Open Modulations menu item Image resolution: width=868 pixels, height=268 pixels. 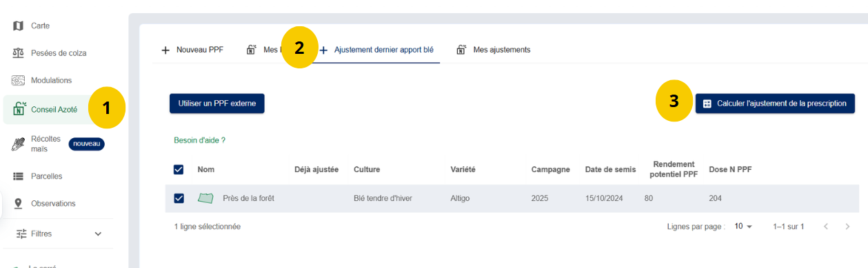[x=51, y=80]
